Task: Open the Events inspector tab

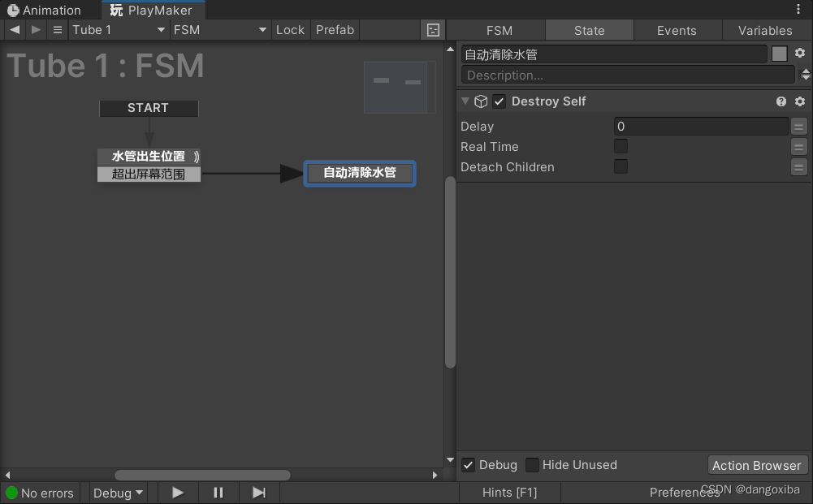Action: (677, 31)
